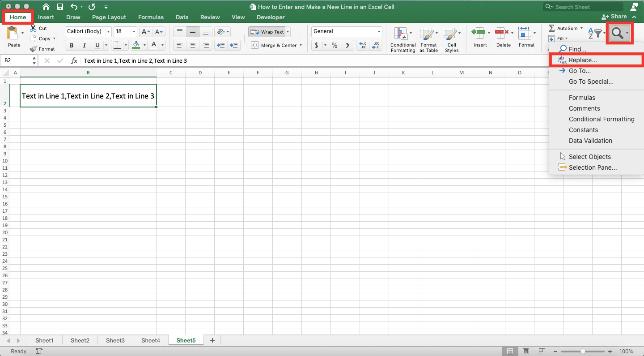Screen dimensions: 644x356
Task: Add a new sheet with plus button
Action: coord(212,340)
